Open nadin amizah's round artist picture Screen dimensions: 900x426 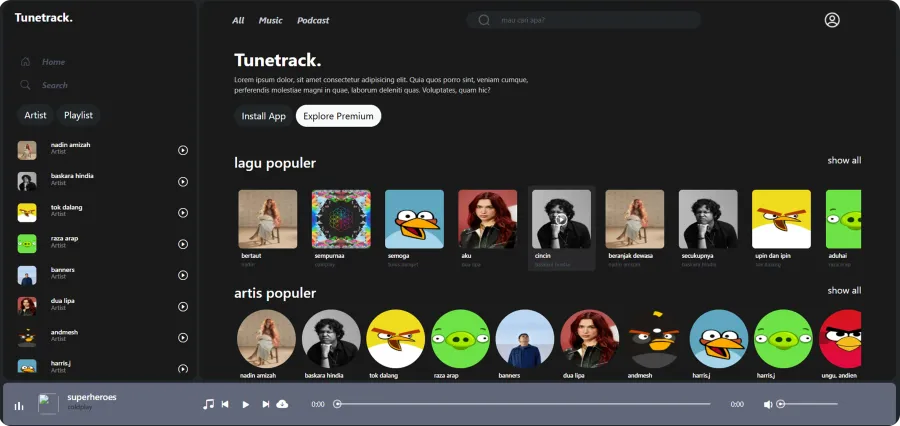coord(266,339)
